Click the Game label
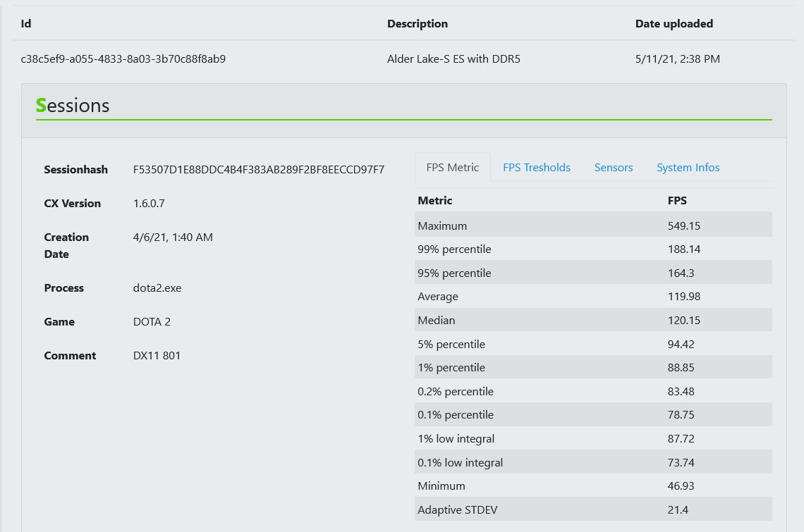The height and width of the screenshot is (532, 804). point(59,322)
